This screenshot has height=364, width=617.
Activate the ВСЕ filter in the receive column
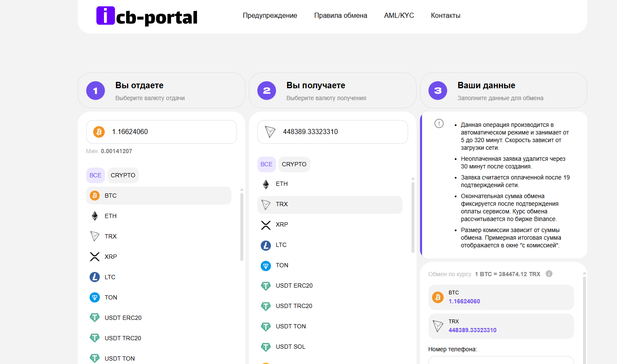(x=266, y=164)
